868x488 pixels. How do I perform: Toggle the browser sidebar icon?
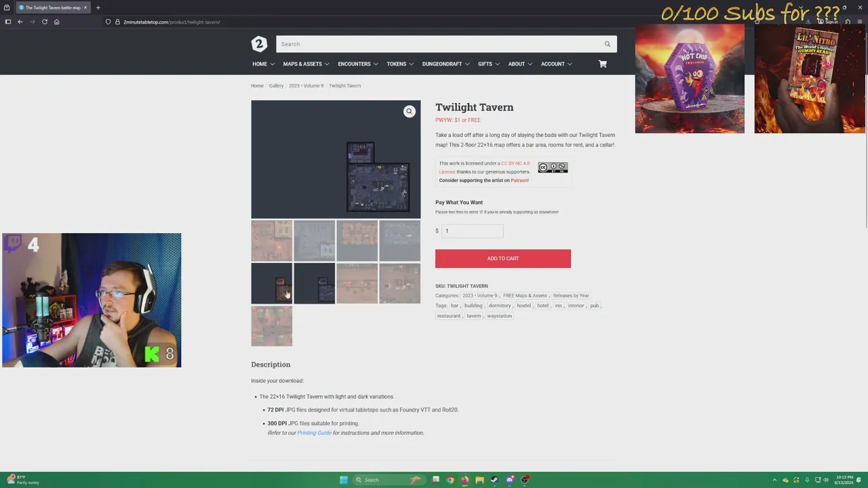pyautogui.click(x=7, y=22)
